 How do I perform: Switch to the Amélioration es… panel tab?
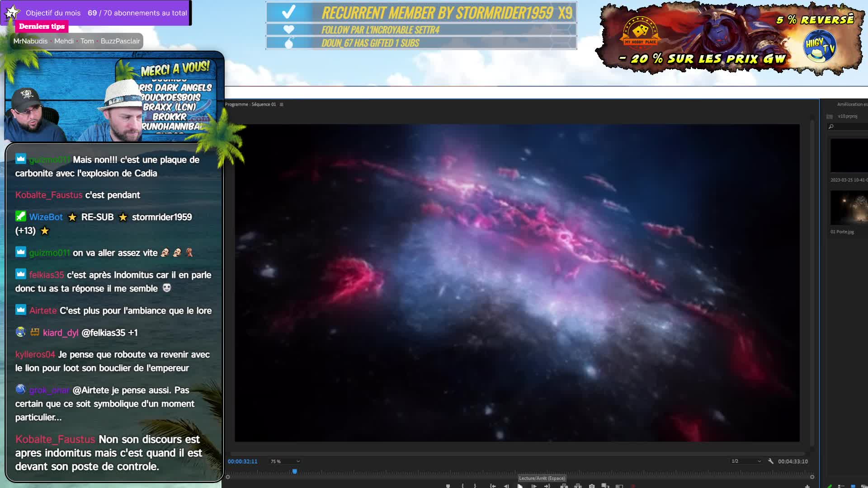(852, 104)
